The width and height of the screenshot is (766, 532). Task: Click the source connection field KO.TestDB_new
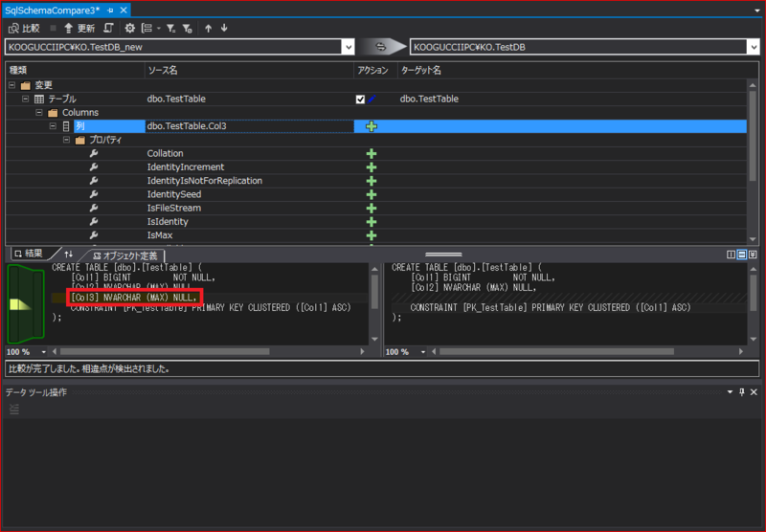[x=174, y=47]
